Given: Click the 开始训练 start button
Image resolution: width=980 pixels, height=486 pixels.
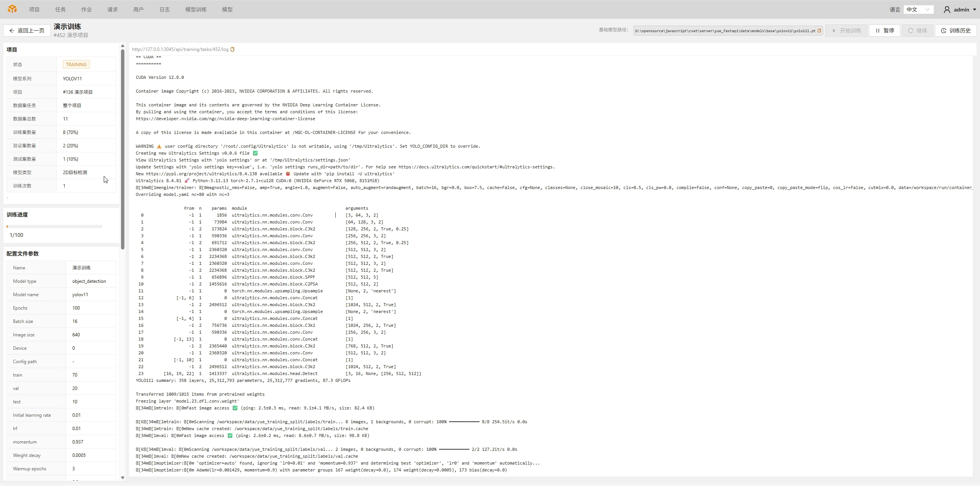Looking at the screenshot, I should pos(846,31).
